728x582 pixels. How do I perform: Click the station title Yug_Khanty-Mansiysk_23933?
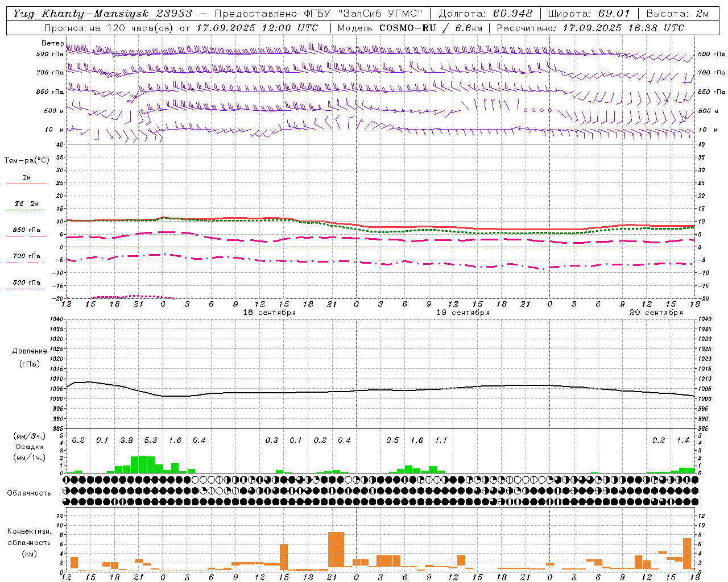(102, 14)
